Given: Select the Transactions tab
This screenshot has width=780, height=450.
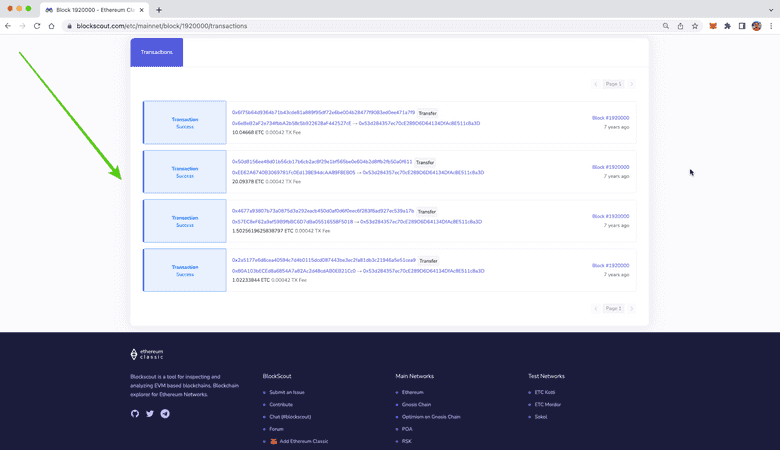Looking at the screenshot, I should click(x=157, y=52).
